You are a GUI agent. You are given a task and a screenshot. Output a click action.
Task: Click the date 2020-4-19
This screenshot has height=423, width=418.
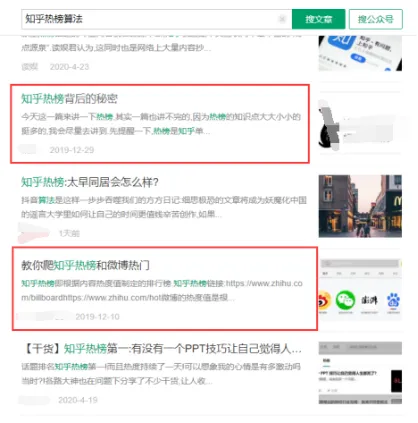click(78, 400)
